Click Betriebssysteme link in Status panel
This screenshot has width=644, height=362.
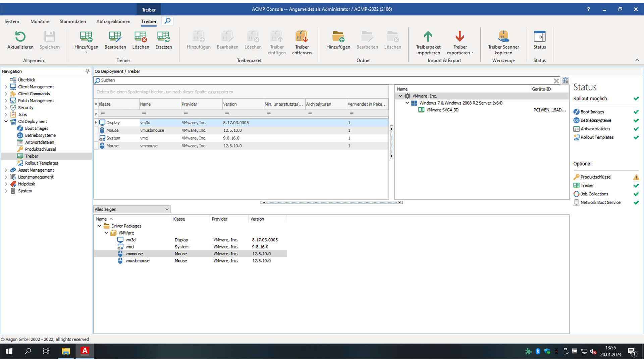coord(596,120)
